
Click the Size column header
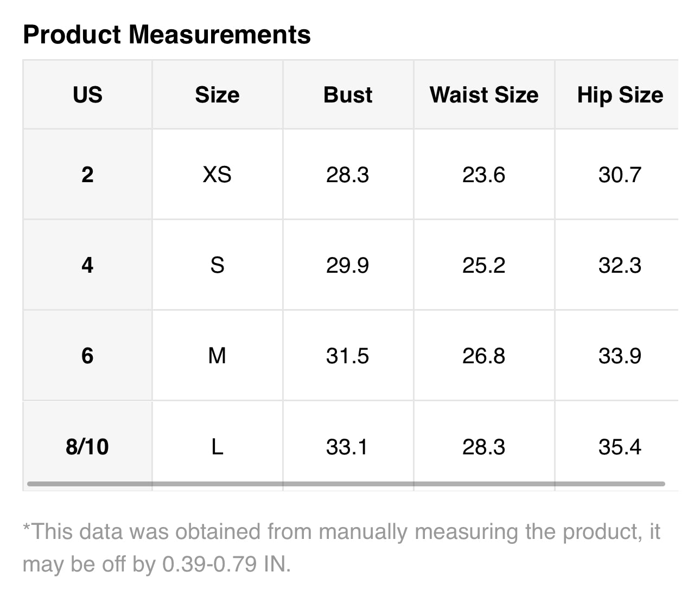tap(217, 95)
